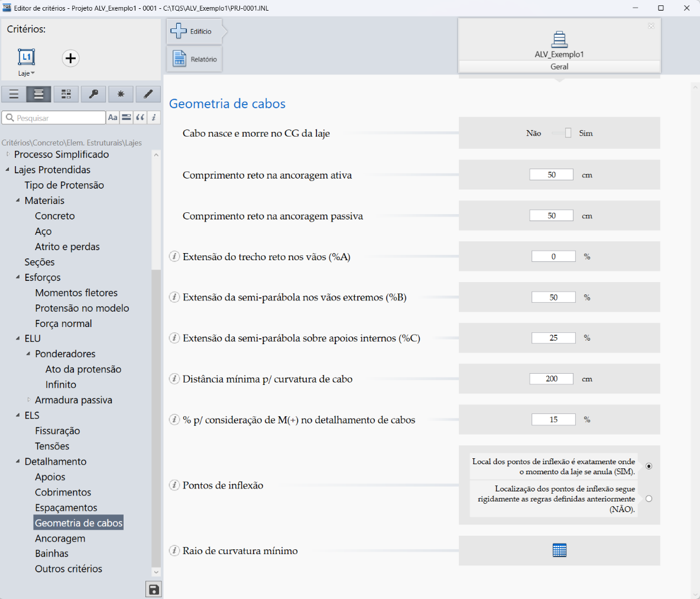Select inflection points NÃO radio option
Screen dimensions: 700x599
coord(649,499)
